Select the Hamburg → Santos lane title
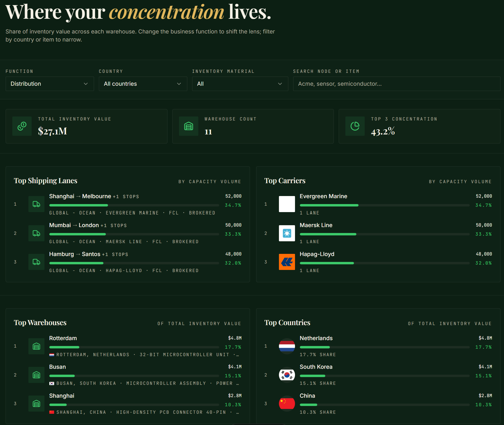The image size is (504, 425). (75, 254)
